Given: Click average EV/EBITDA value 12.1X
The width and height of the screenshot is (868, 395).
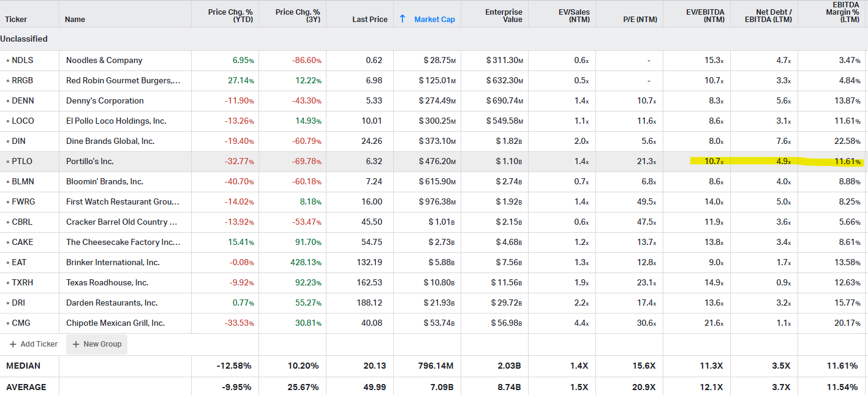Looking at the screenshot, I should point(711,388).
